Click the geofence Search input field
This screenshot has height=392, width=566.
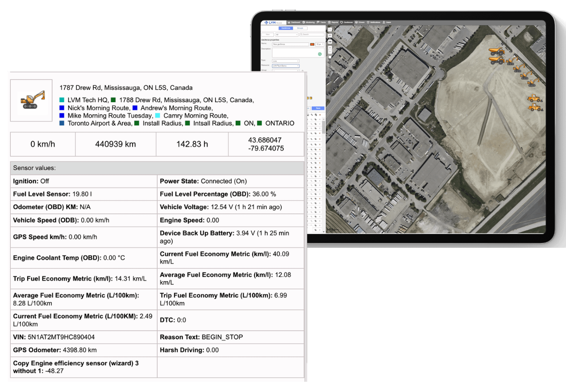pyautogui.click(x=312, y=34)
